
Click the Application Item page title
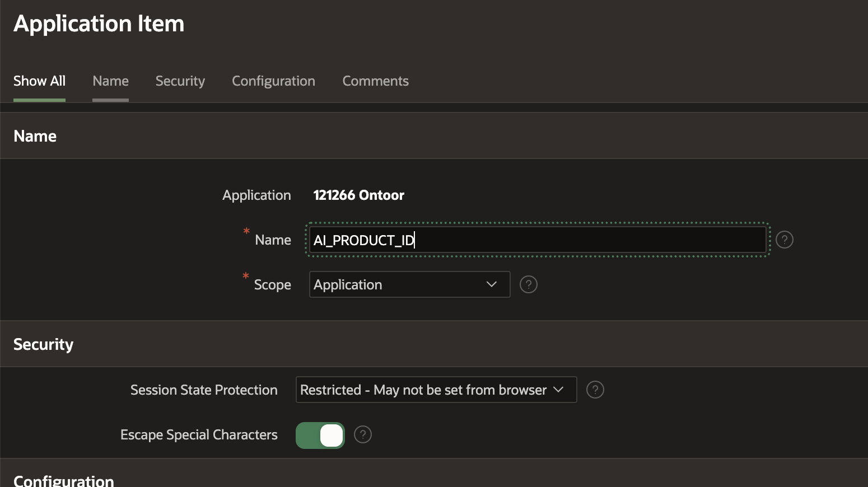(99, 24)
